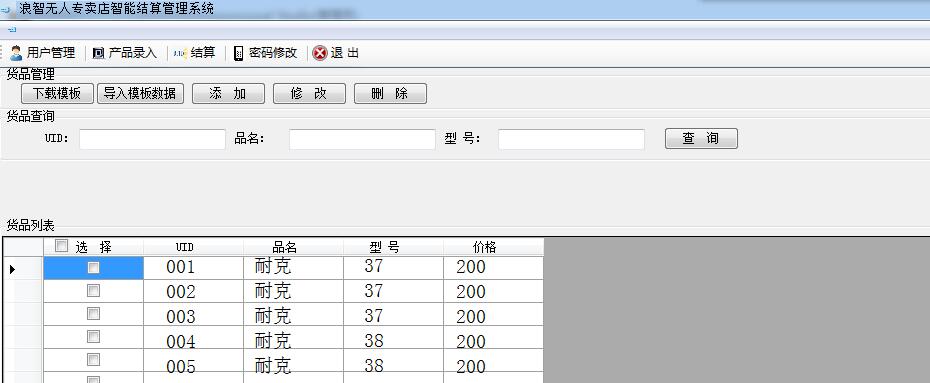Image resolution: width=930 pixels, height=383 pixels.
Task: Select the UID cell 004
Action: click(x=193, y=337)
